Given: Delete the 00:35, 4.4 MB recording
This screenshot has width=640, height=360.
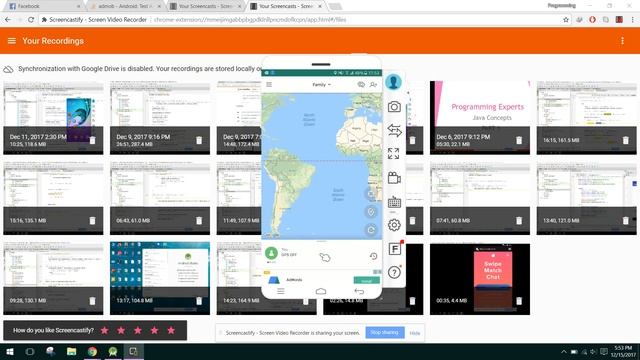Looking at the screenshot, I should [519, 301].
